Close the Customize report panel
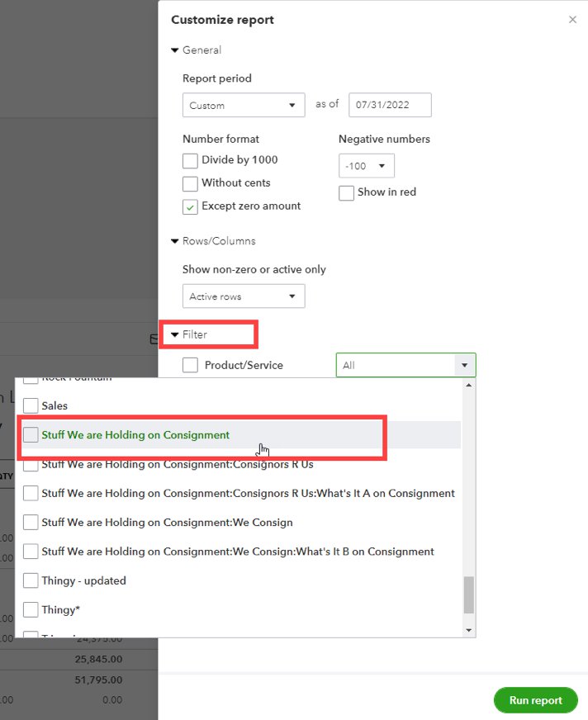The image size is (588, 720). 572,20
